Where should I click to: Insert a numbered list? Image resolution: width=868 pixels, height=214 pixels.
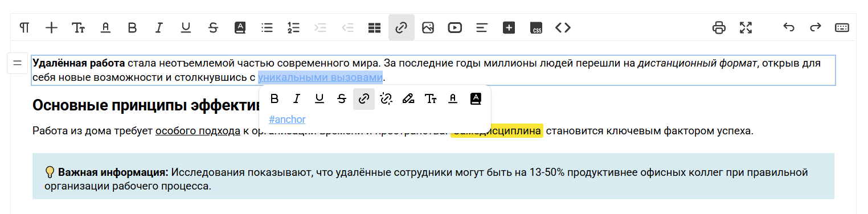point(293,27)
